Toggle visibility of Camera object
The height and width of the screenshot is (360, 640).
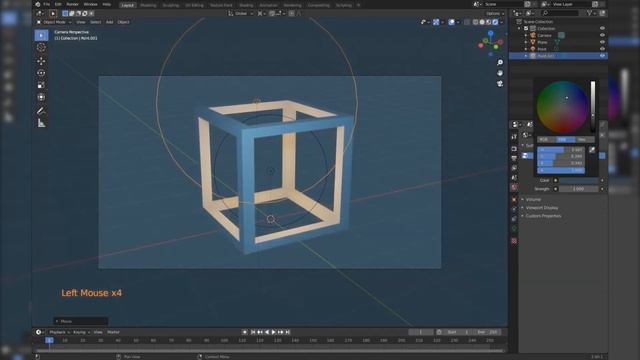coord(602,36)
